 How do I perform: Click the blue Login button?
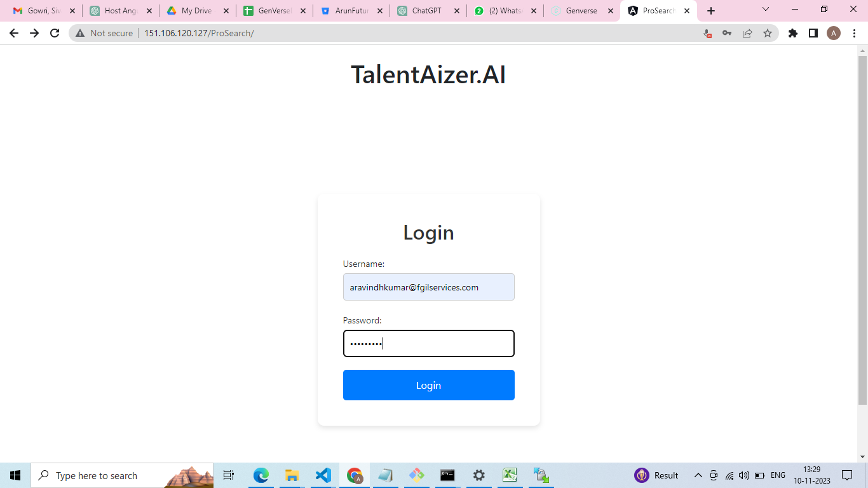coord(428,385)
